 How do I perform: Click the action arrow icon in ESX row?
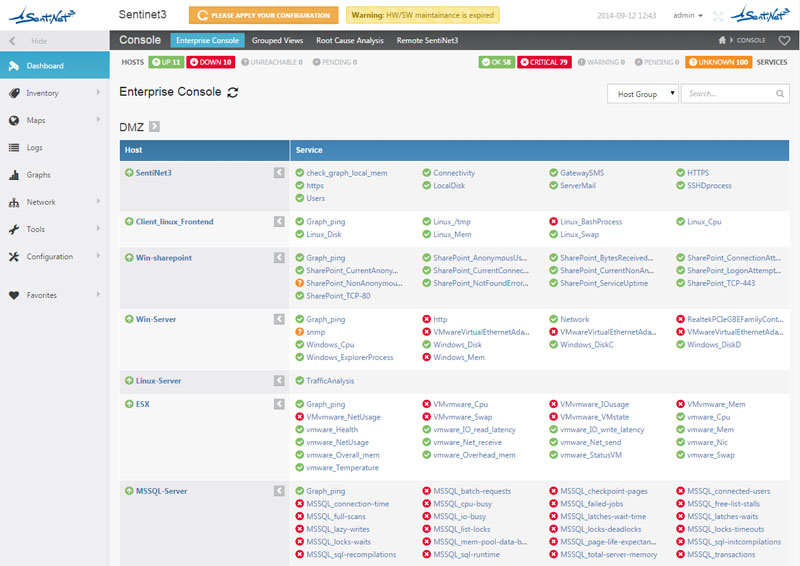point(279,404)
